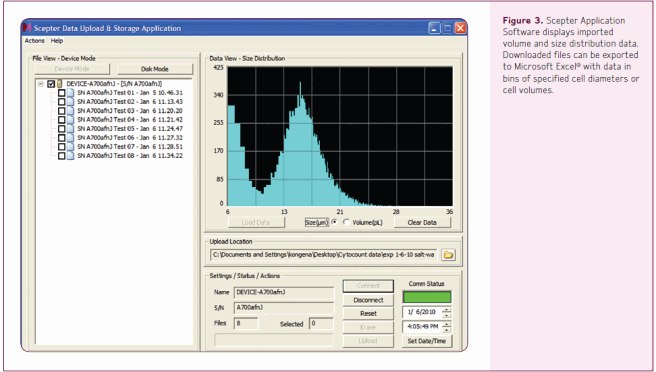Open the upload location folder browse icon
656x372 pixels.
pyautogui.click(x=448, y=254)
